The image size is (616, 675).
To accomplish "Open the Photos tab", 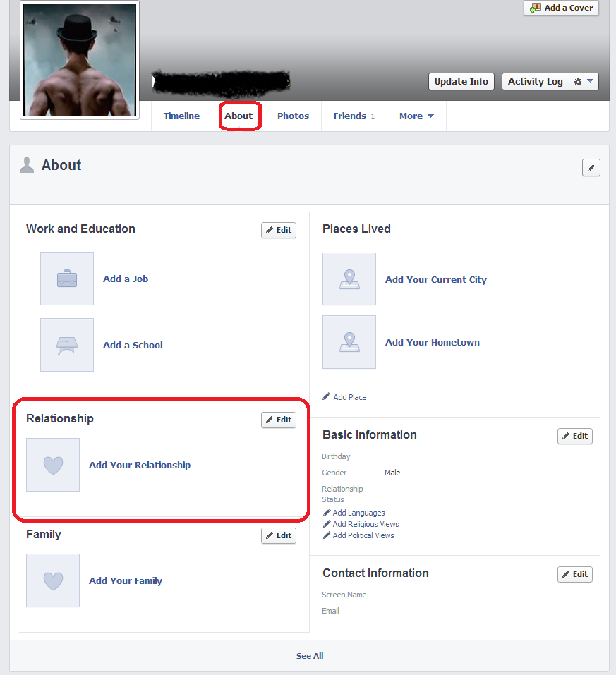I will [293, 116].
